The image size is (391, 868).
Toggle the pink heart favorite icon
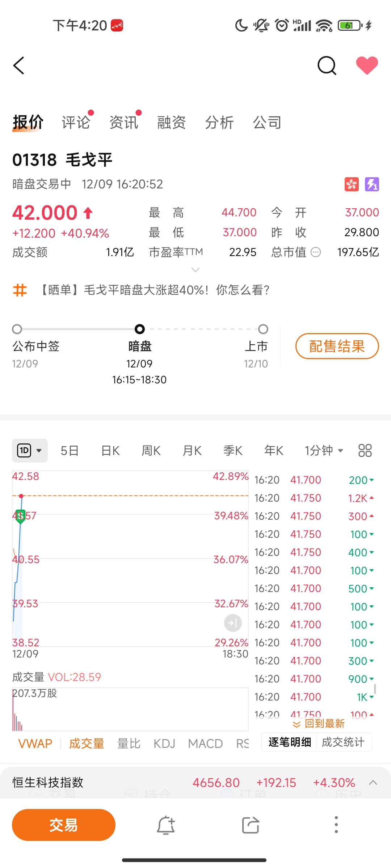point(367,65)
